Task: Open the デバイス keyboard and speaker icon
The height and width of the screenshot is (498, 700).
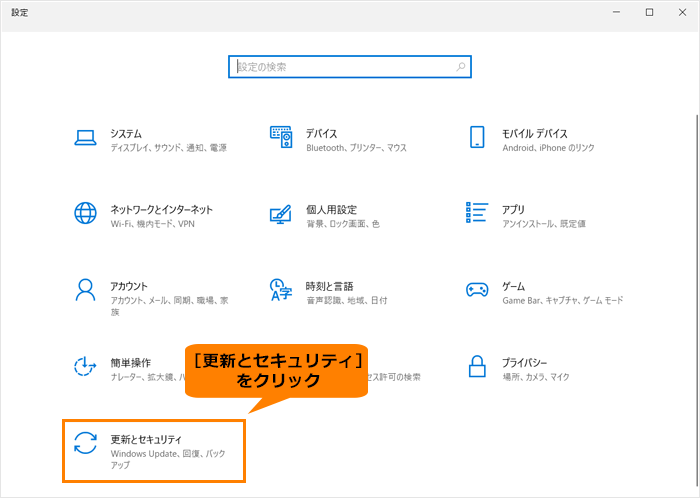Action: tap(281, 137)
